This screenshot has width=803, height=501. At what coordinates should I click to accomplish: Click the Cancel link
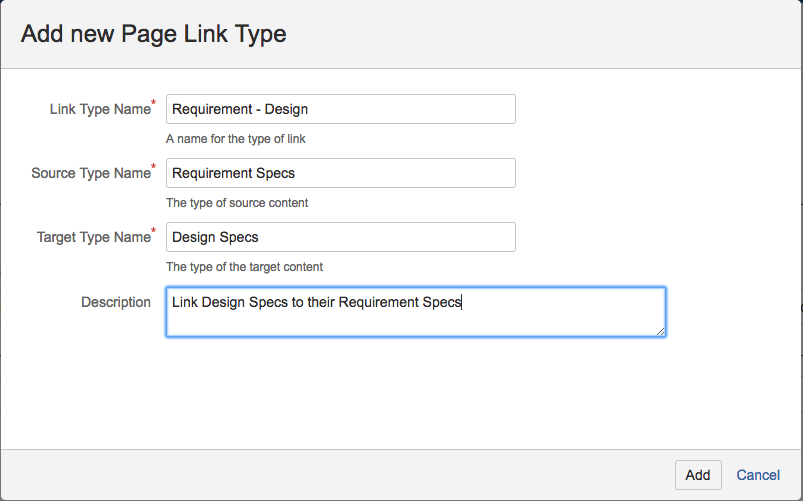point(758,475)
